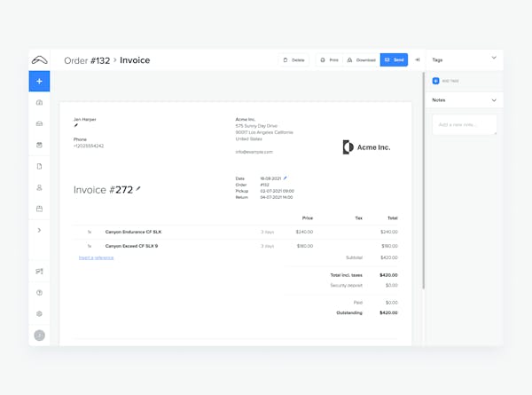Select the Canyon Endurance CF SLX line
The image size is (532, 395).
coord(235,232)
